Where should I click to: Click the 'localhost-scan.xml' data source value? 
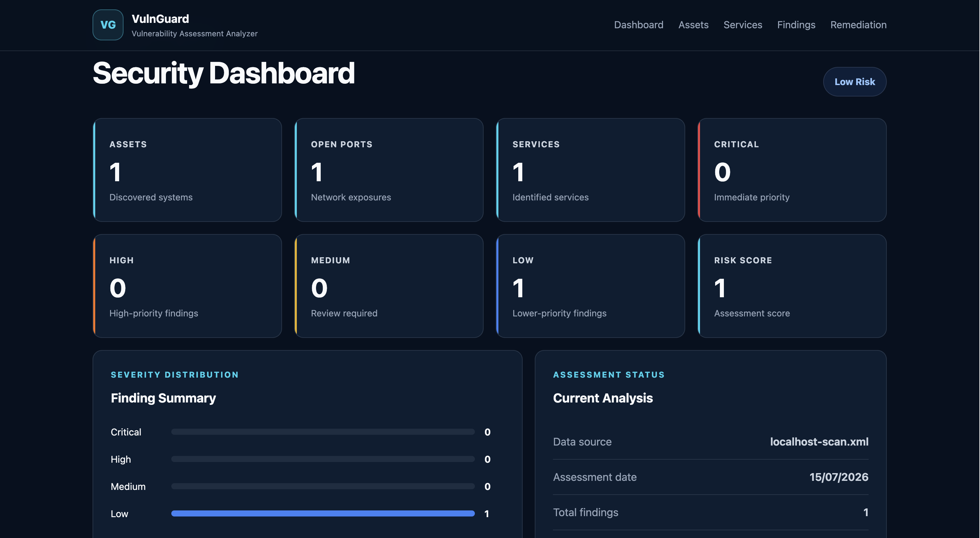[x=819, y=442]
